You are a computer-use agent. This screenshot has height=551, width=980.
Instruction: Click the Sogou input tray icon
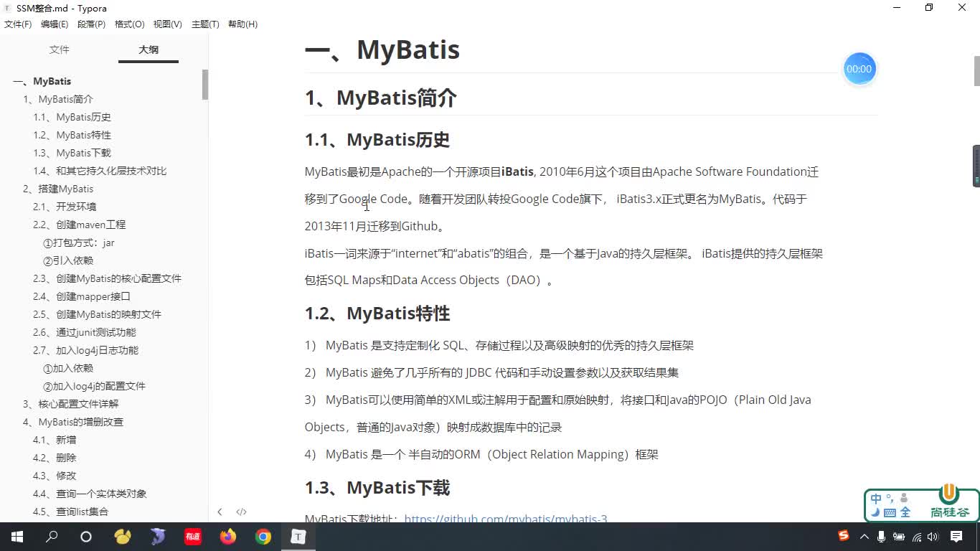[844, 536]
